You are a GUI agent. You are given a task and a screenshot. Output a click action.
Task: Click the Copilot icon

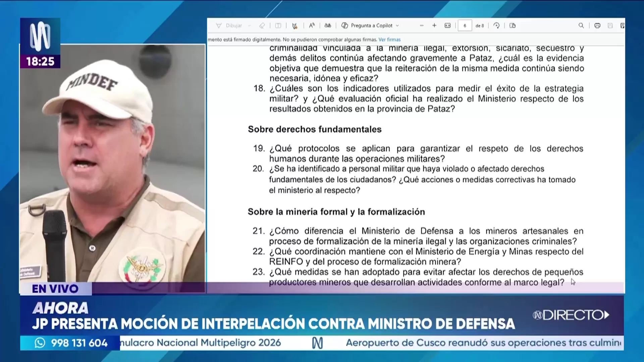[344, 25]
